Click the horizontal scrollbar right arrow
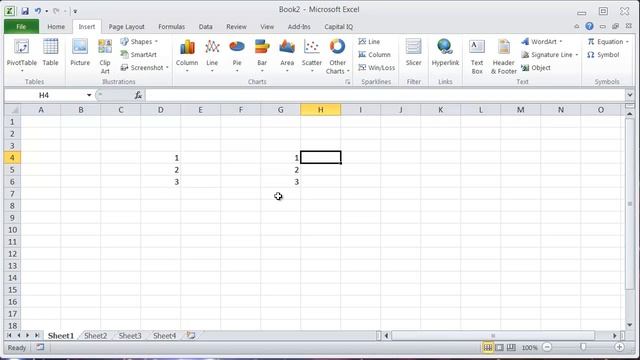The width and height of the screenshot is (640, 360). coord(615,336)
